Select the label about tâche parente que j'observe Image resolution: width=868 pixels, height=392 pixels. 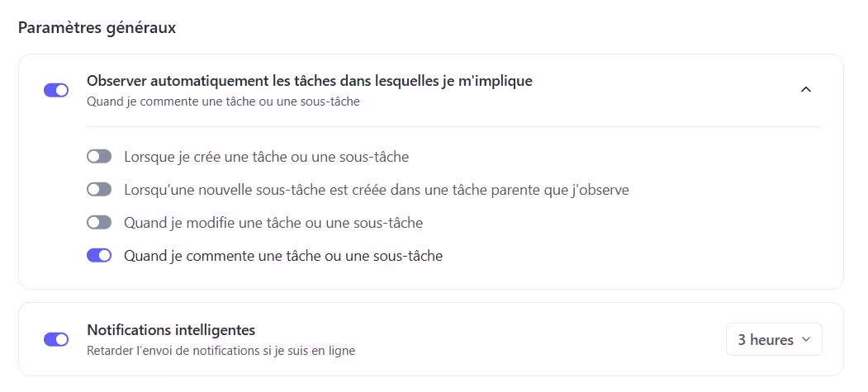[376, 190]
